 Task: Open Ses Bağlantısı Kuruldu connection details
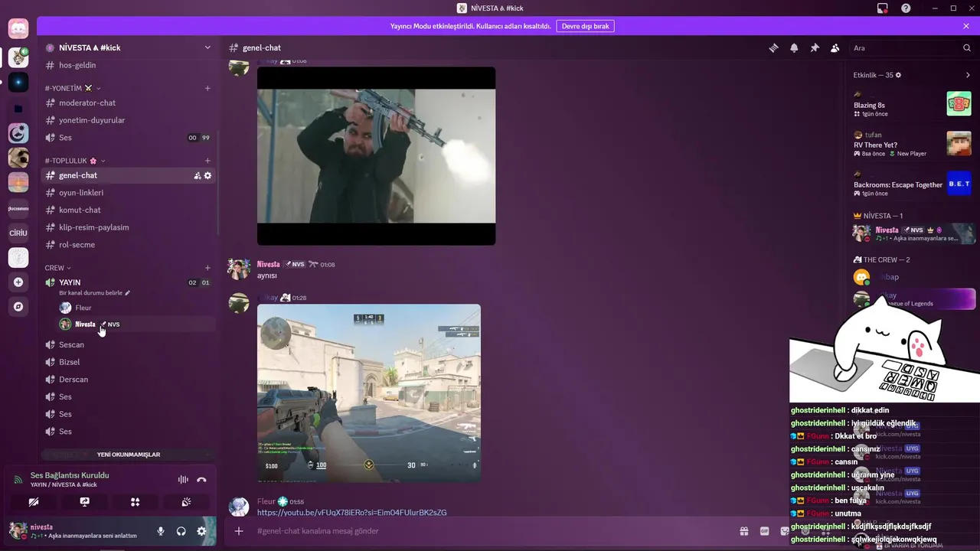pos(69,475)
